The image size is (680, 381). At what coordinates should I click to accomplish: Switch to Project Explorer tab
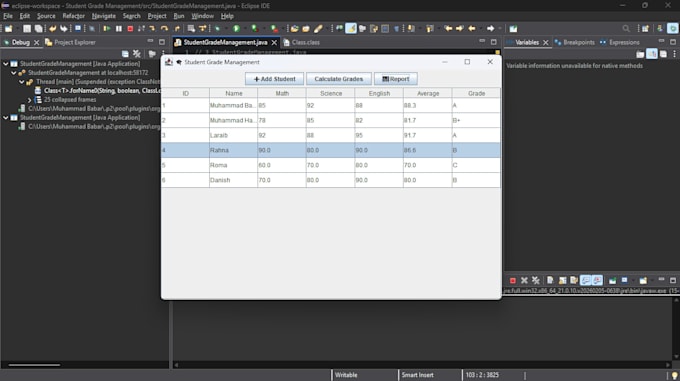70,42
